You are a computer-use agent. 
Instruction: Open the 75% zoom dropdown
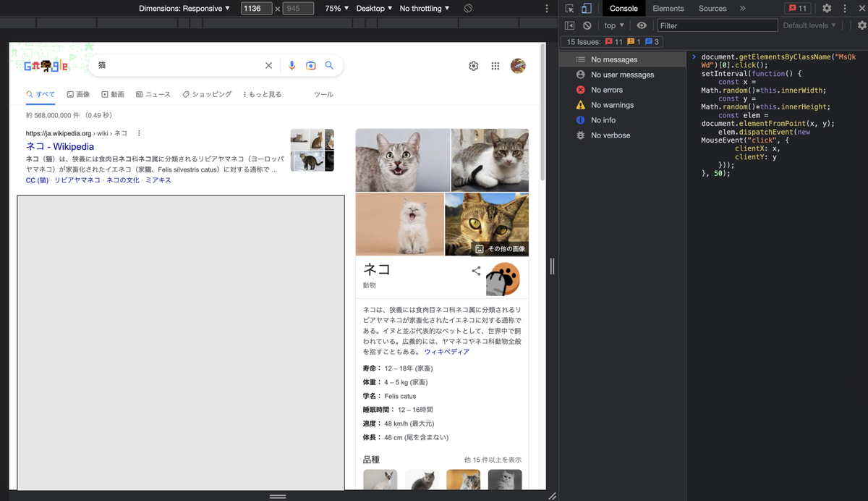tap(336, 9)
